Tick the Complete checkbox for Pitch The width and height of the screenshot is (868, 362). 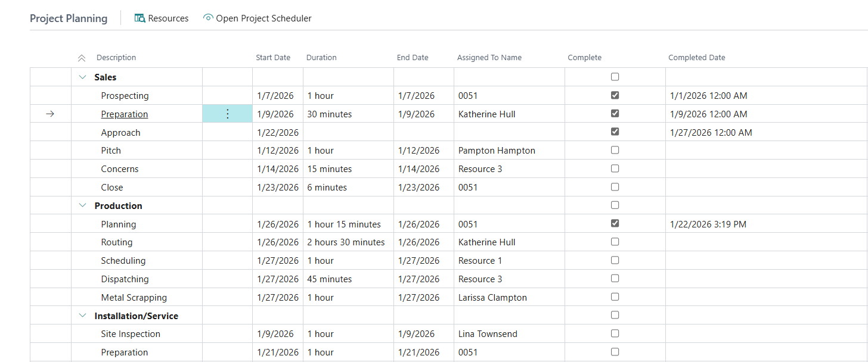(615, 150)
